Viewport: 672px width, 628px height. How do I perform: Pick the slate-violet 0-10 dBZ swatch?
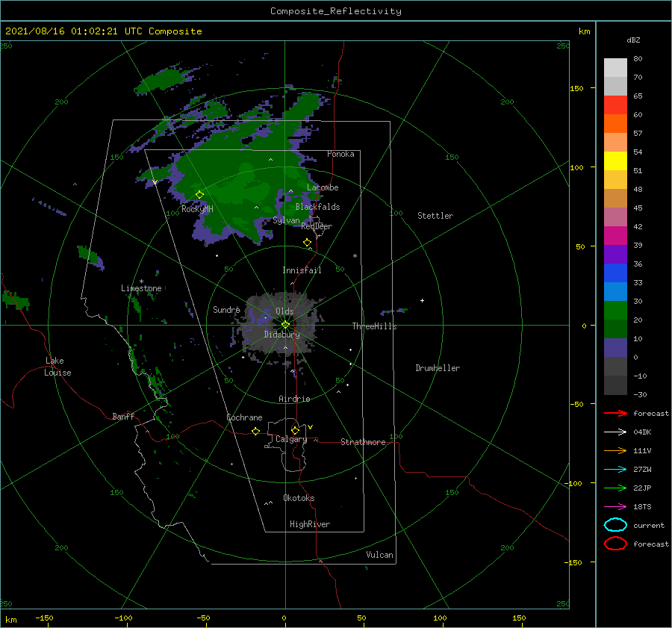pyautogui.click(x=615, y=348)
